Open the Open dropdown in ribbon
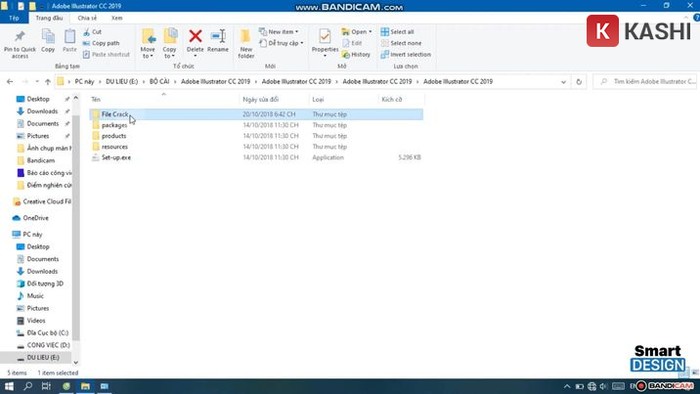The height and width of the screenshot is (394, 700). coord(357,32)
